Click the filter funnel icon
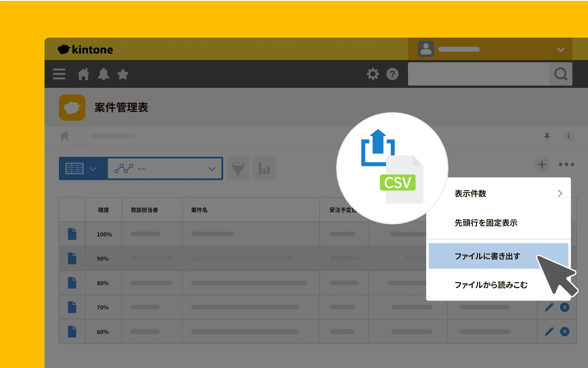The height and width of the screenshot is (368, 588). click(x=238, y=169)
